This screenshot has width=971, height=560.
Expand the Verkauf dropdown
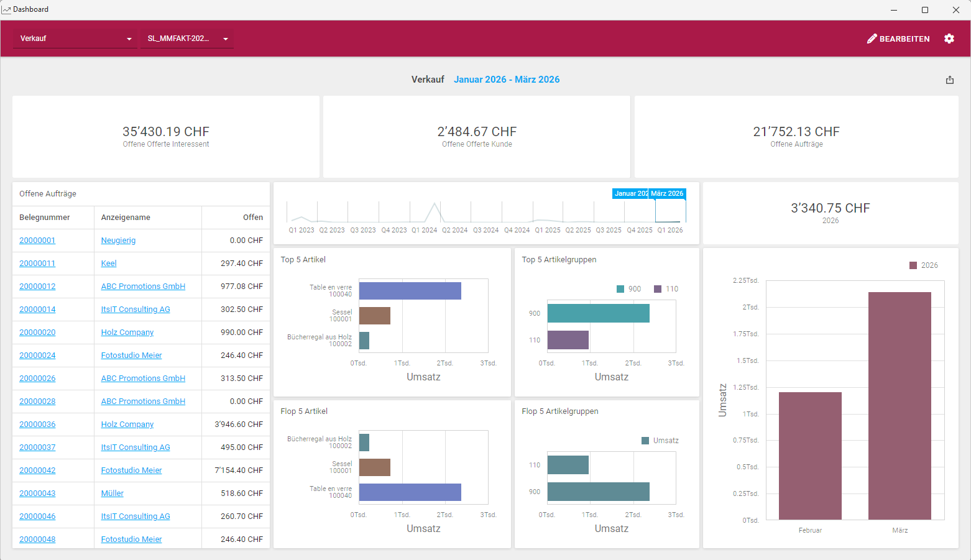75,39
